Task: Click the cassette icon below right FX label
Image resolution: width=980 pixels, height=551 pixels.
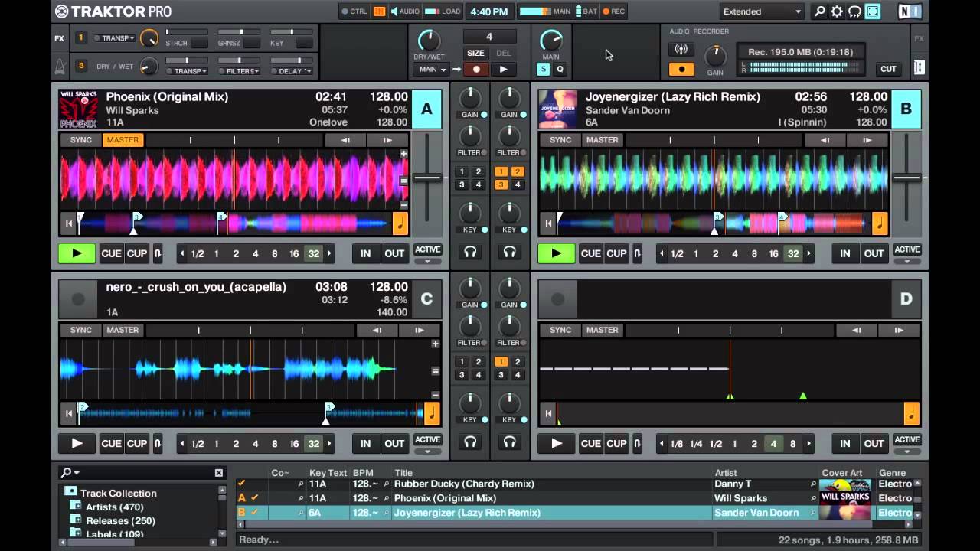Action: click(x=919, y=67)
